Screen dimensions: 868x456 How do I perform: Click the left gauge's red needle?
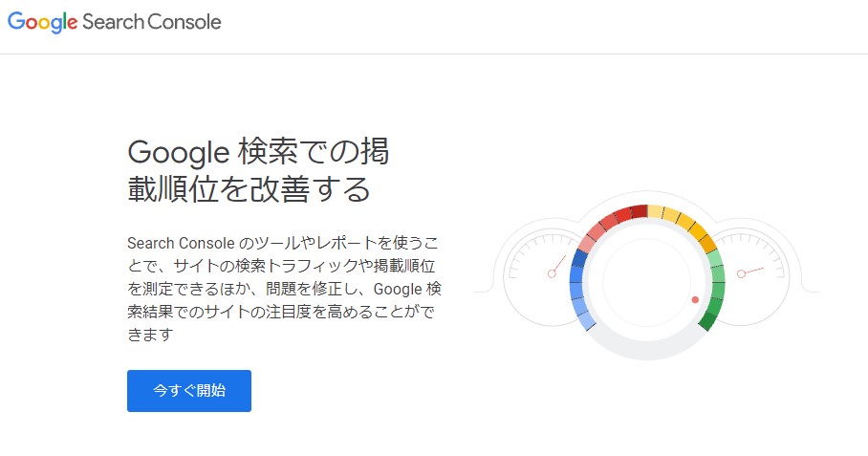click(556, 268)
